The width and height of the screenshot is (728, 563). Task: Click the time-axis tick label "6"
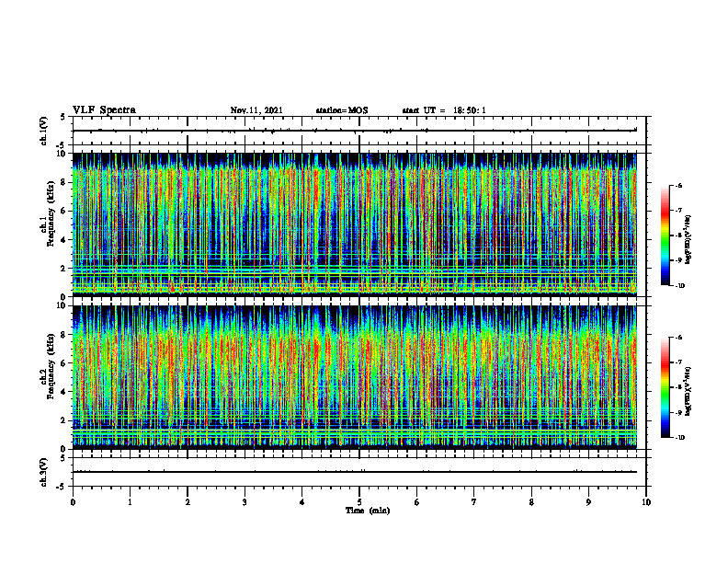point(416,502)
